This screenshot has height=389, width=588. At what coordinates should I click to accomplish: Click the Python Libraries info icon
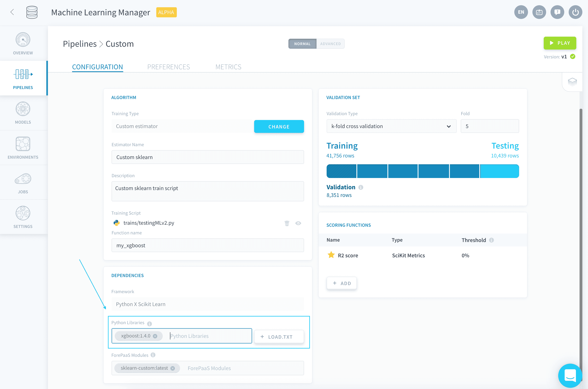(149, 324)
